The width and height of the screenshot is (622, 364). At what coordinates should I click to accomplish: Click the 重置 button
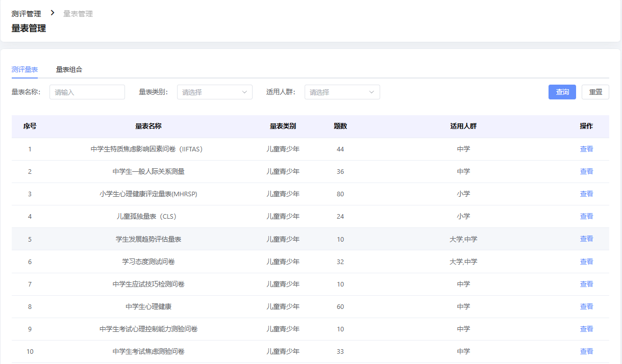[595, 92]
